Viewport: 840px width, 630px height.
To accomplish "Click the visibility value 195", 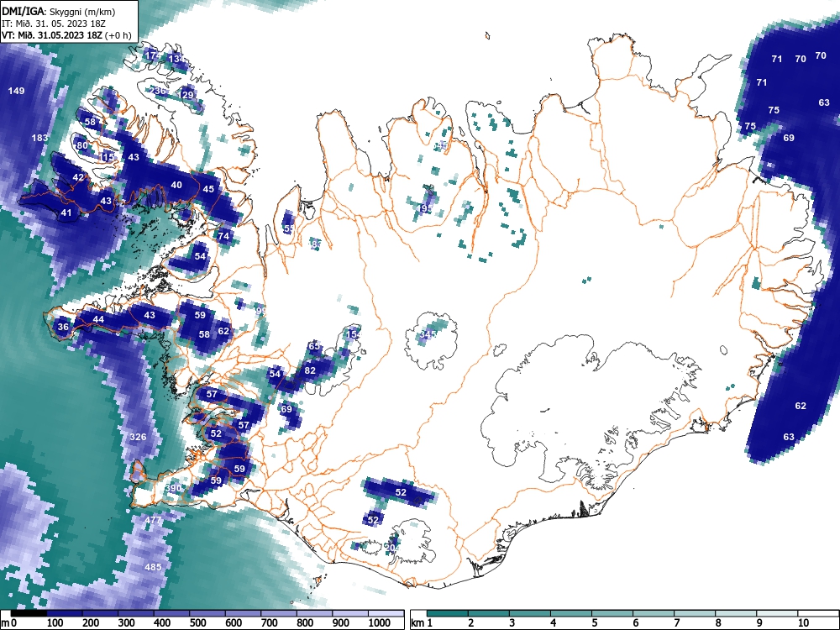I will click(425, 207).
